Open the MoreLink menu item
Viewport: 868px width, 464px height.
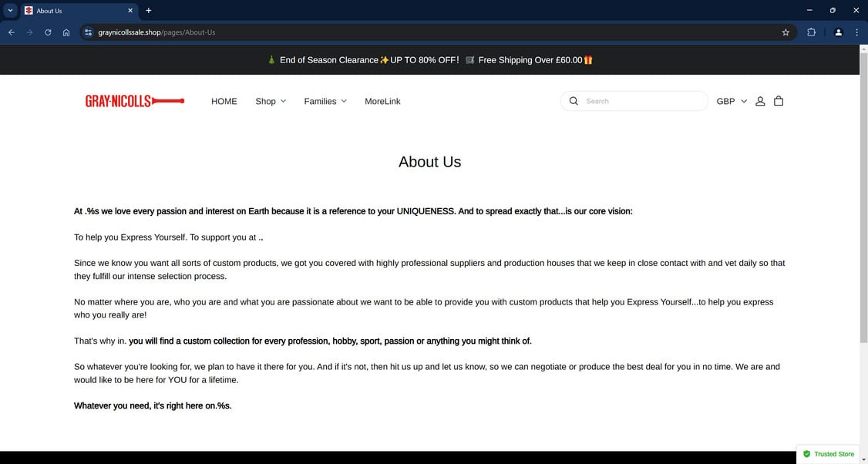tap(382, 101)
